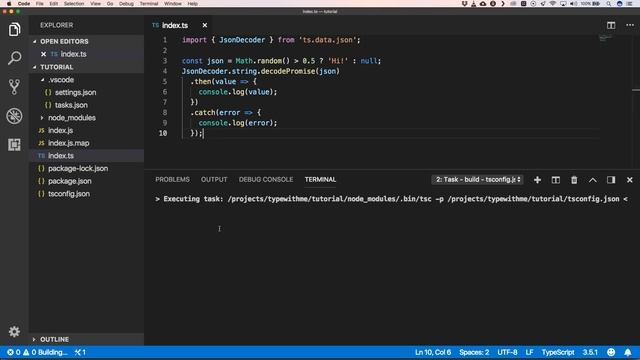Viewport: 640px width, 360px height.
Task: Open the terminal task selector dropdown
Action: pos(478,180)
